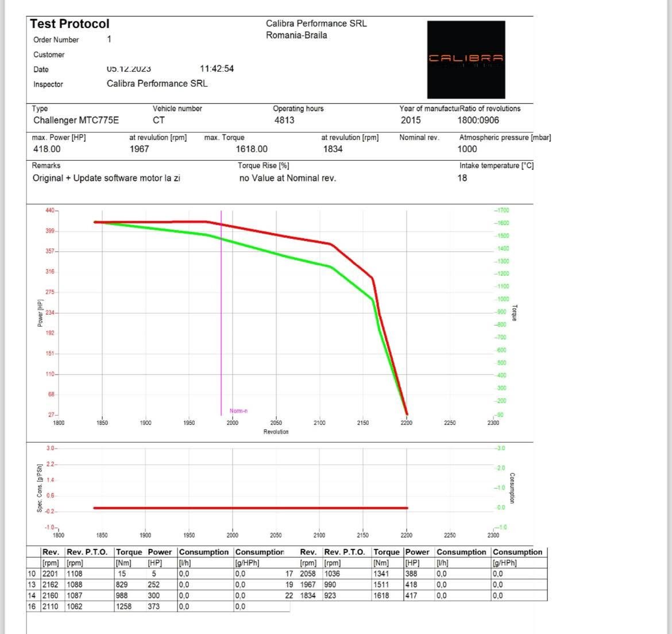Click the Rev. cell '2160' in row 14
Image resolution: width=672 pixels, height=634 pixels.
pos(50,596)
